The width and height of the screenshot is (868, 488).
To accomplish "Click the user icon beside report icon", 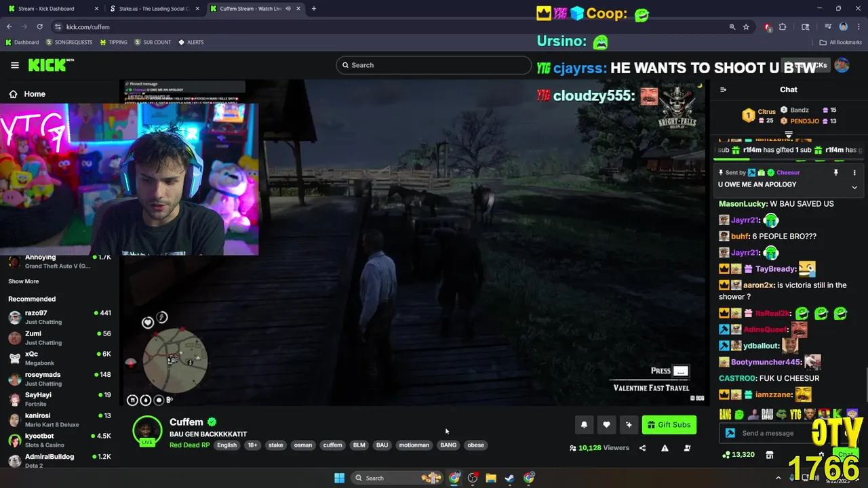I will click(687, 448).
